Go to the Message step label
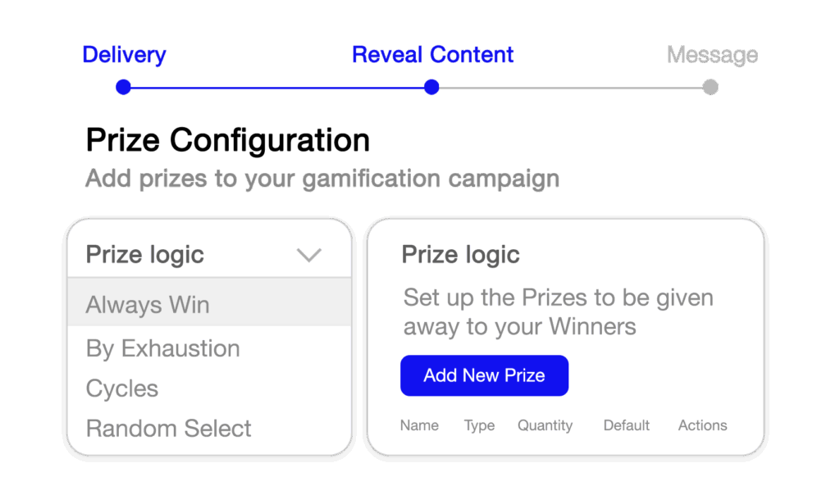 tap(712, 55)
